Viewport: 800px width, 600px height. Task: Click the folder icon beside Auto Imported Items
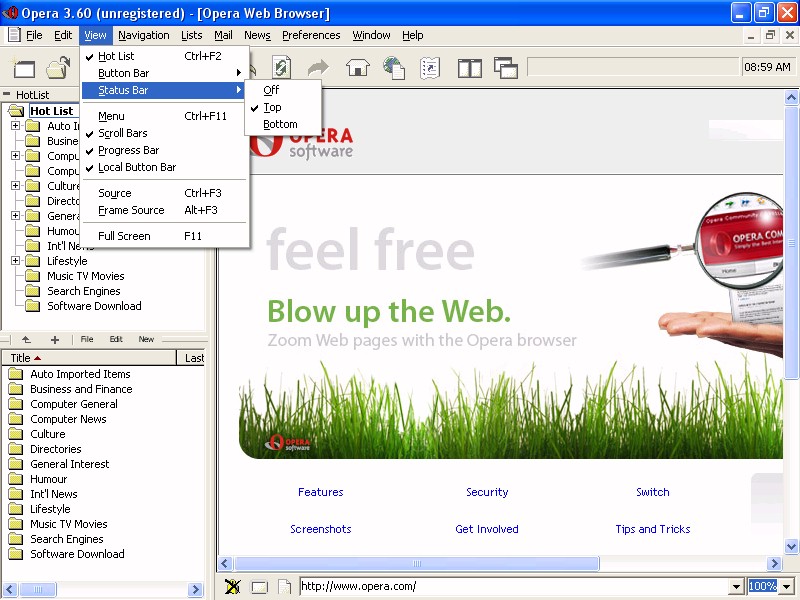16,374
